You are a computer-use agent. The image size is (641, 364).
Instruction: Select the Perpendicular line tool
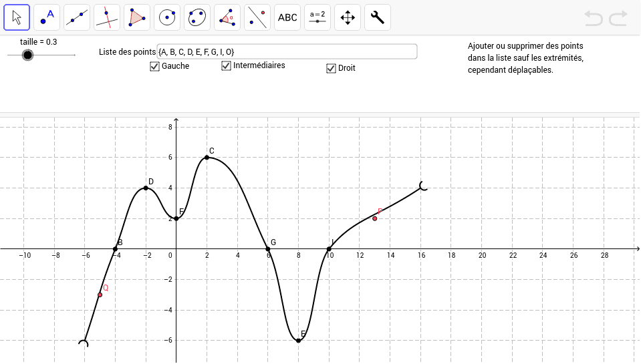(107, 17)
